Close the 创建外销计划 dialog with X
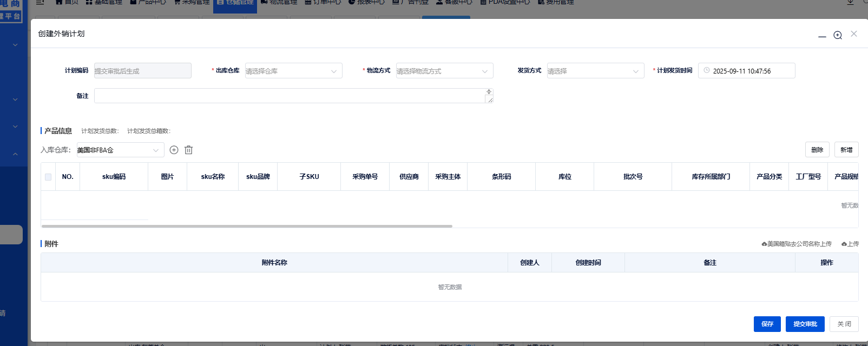 tap(854, 34)
